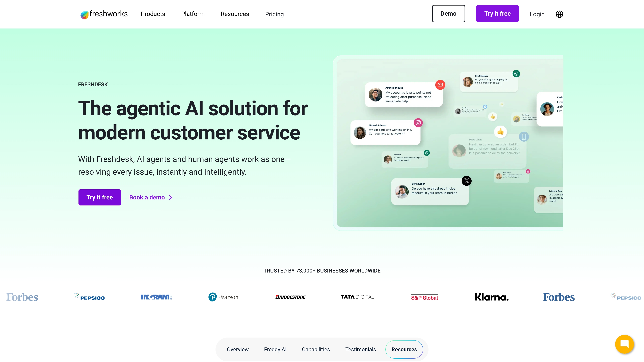Open the Demo booking page
This screenshot has width=644, height=362.
pos(448,13)
